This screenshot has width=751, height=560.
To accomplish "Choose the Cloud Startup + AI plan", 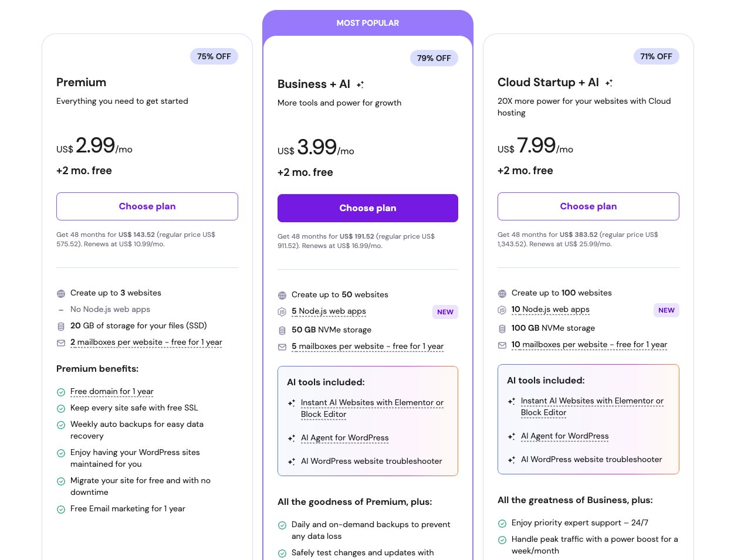I will [588, 206].
